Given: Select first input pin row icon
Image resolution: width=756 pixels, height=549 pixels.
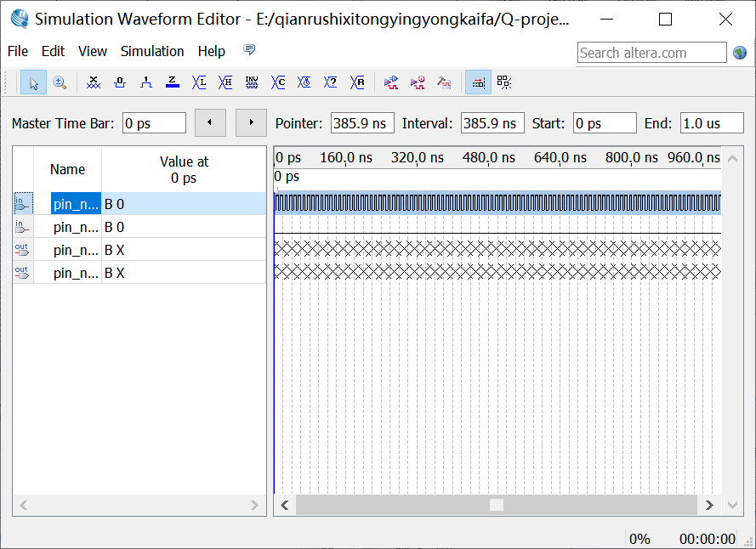Looking at the screenshot, I should pos(23,204).
